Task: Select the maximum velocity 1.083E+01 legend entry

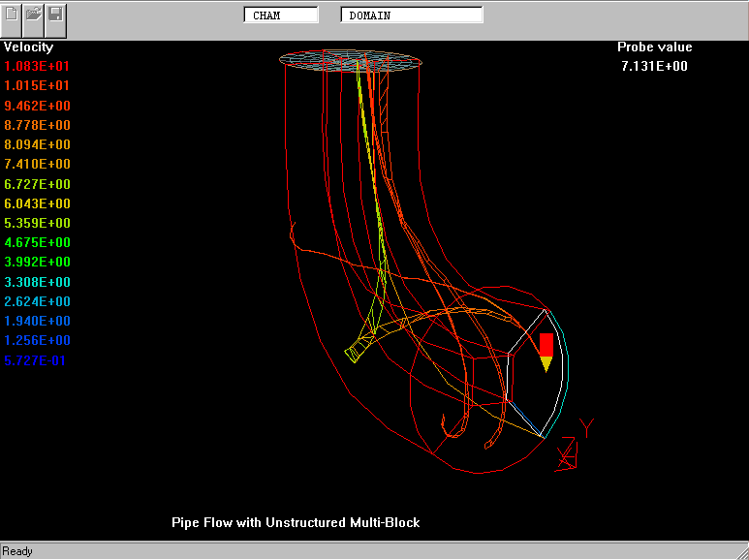Action: coord(37,66)
